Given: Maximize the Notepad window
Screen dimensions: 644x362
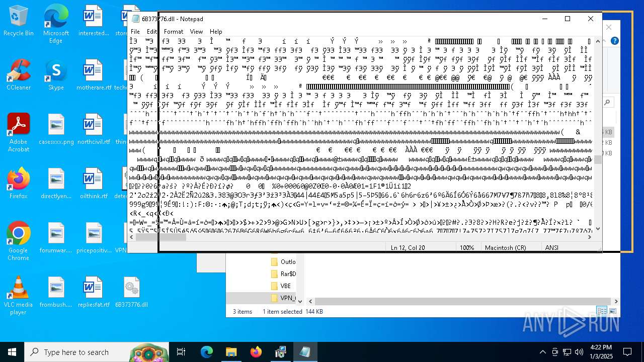Looking at the screenshot, I should coord(568,19).
